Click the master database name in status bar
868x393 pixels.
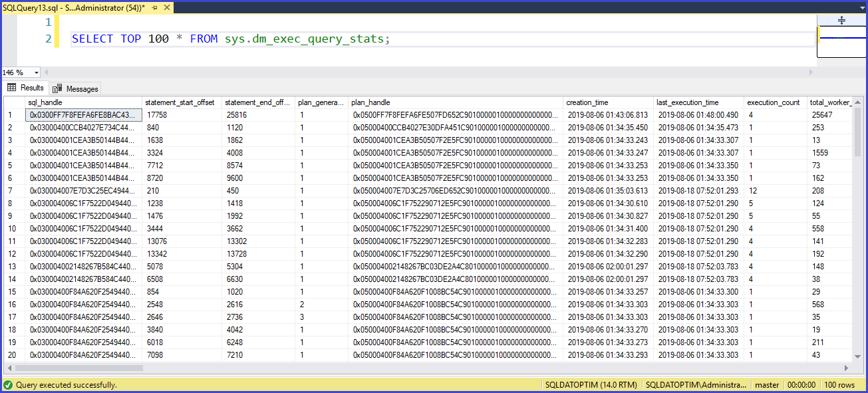[766, 385]
